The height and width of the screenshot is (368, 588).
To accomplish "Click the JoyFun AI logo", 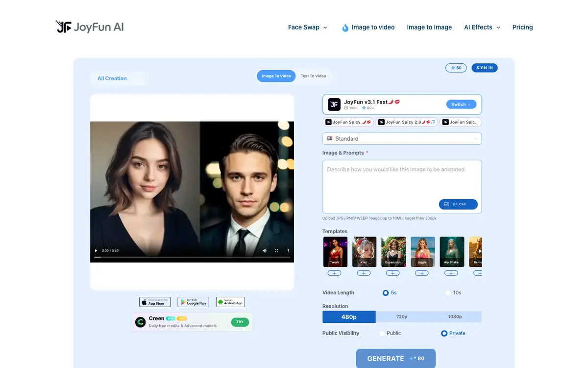I will coord(90,27).
